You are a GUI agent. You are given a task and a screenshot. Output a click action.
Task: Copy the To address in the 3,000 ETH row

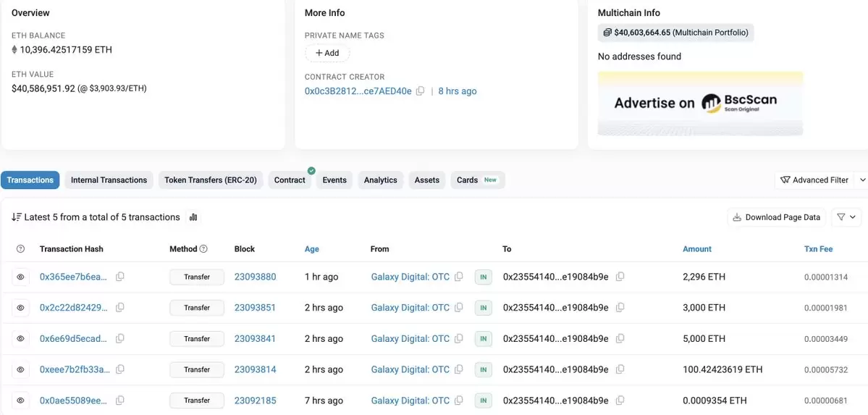620,308
